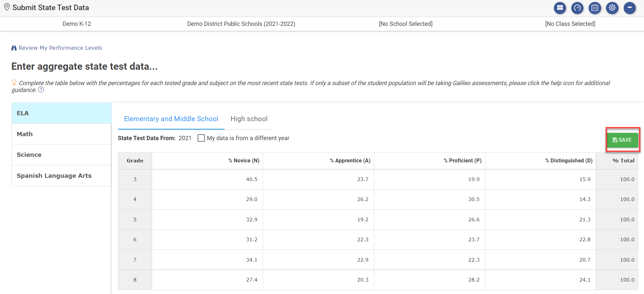Click the location pin icon in title
The image size is (644, 294).
7,7
